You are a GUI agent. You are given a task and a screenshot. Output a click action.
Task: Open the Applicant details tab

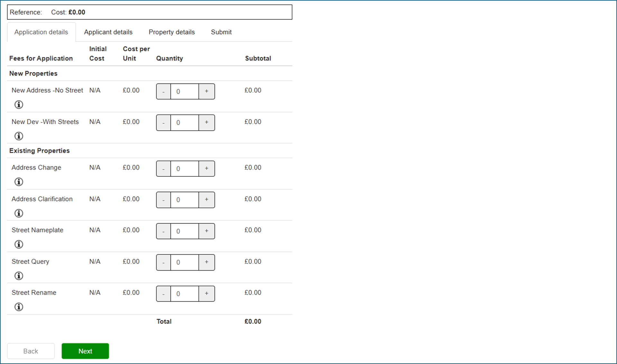coord(108,32)
